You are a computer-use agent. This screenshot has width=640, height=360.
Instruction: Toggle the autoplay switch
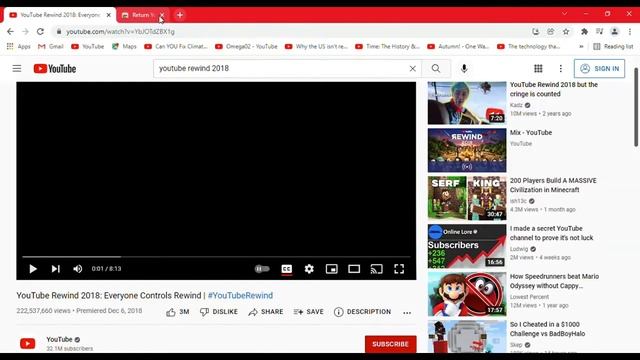(x=262, y=269)
